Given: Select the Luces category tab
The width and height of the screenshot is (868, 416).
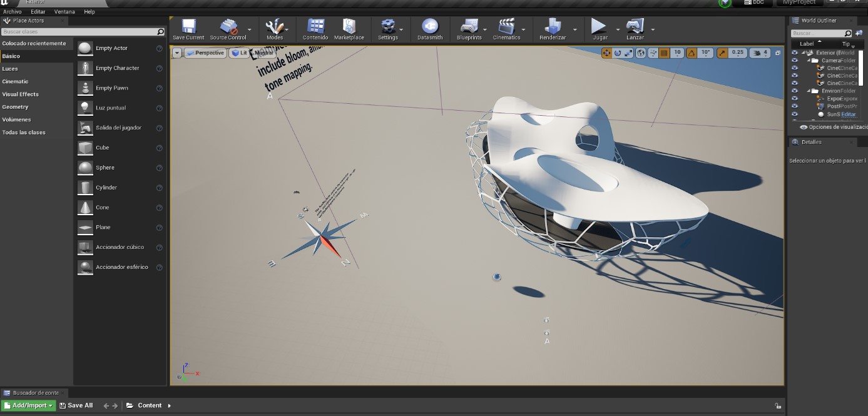Looking at the screenshot, I should [x=10, y=69].
